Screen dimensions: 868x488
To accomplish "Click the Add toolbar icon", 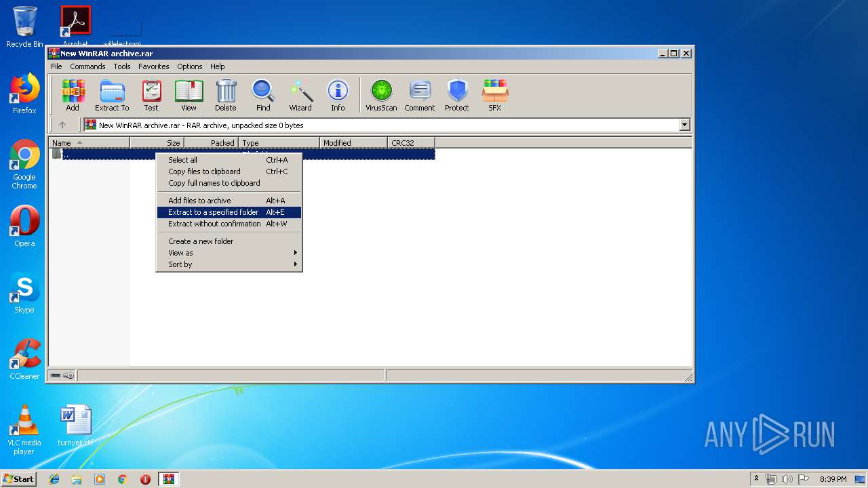I will click(x=72, y=95).
